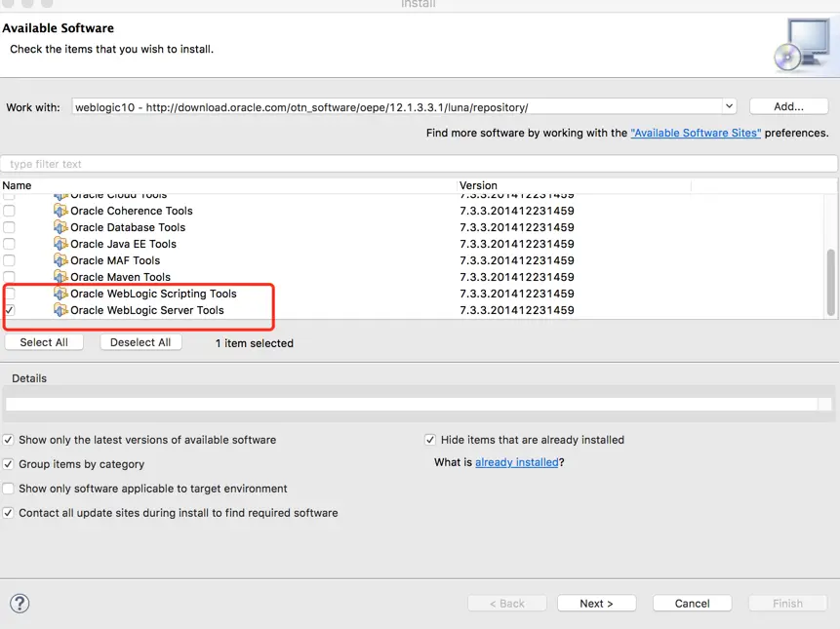Toggle Show only the latest versions checkbox
This screenshot has height=629, width=840.
click(8, 440)
